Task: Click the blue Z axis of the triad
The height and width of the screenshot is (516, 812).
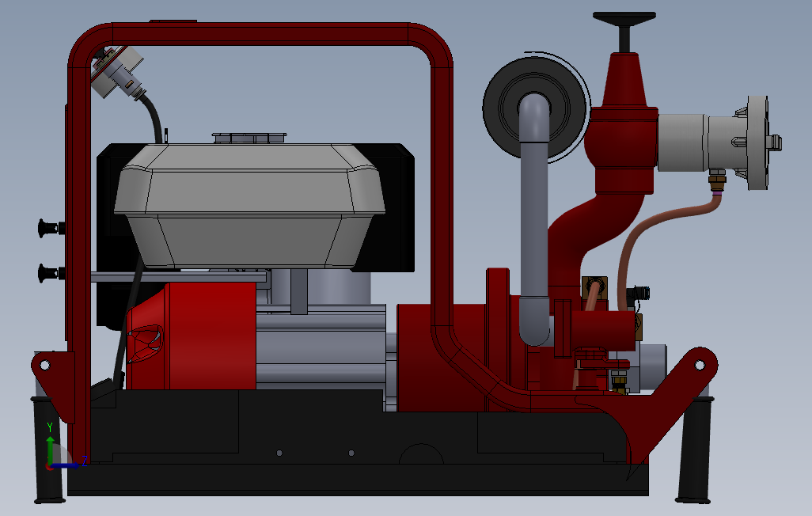Action: pos(66,465)
